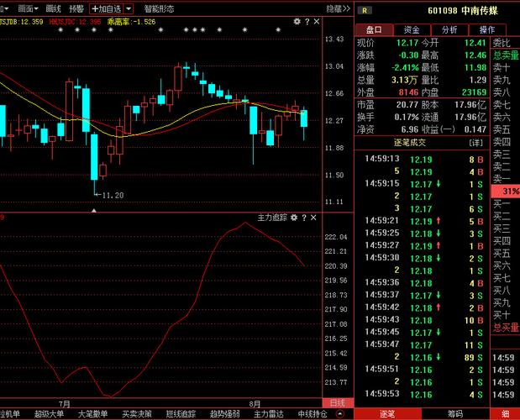
Task: Click the 日线 period button
Action: 338,403
